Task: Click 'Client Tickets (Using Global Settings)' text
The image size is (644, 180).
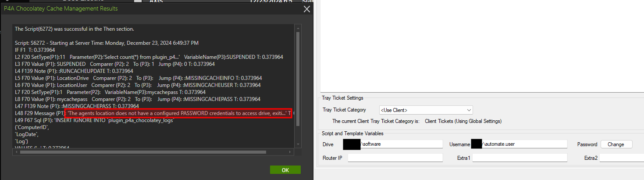Action: (x=463, y=121)
